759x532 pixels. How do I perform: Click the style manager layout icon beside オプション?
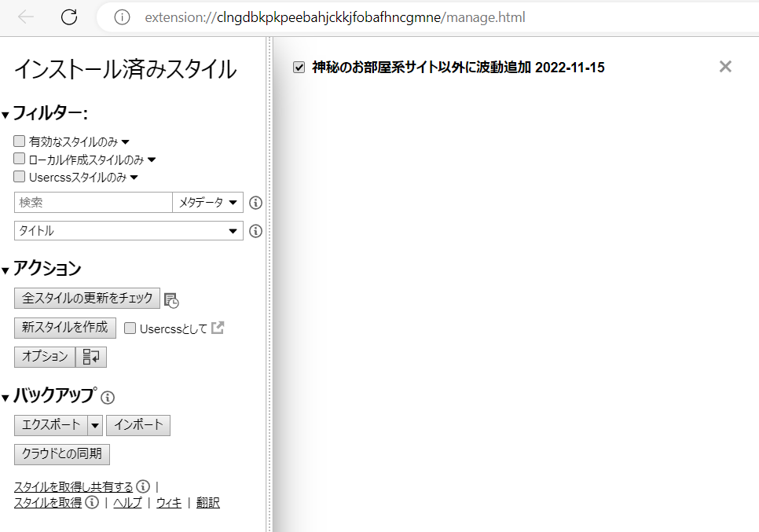tap(91, 357)
